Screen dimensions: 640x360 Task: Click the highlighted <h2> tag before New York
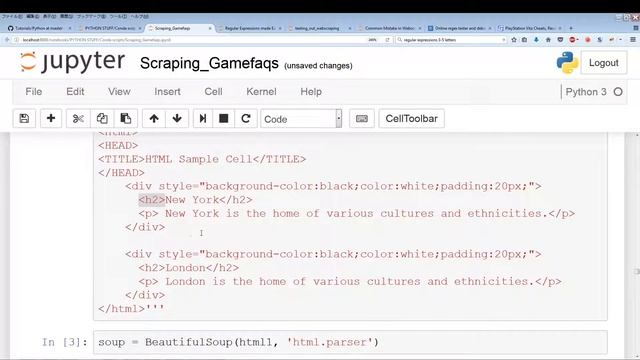tap(151, 200)
